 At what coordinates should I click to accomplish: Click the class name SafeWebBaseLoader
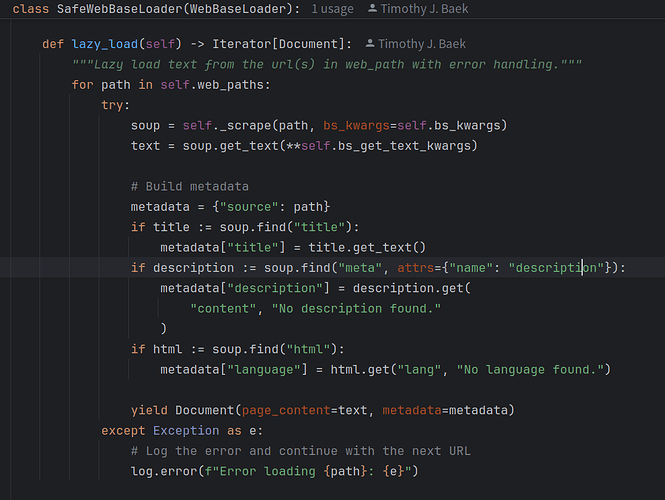(119, 9)
